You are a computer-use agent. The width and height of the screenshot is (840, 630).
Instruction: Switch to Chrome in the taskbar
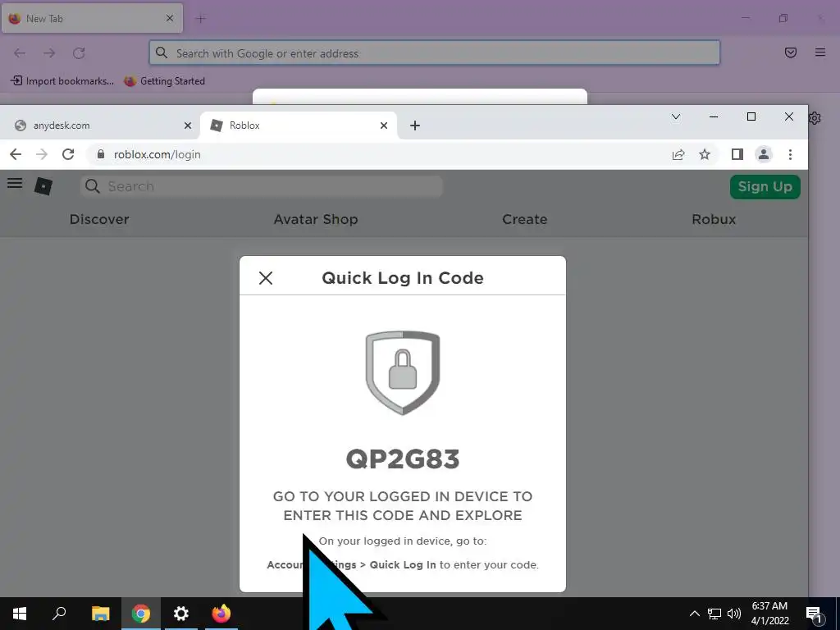pos(140,614)
